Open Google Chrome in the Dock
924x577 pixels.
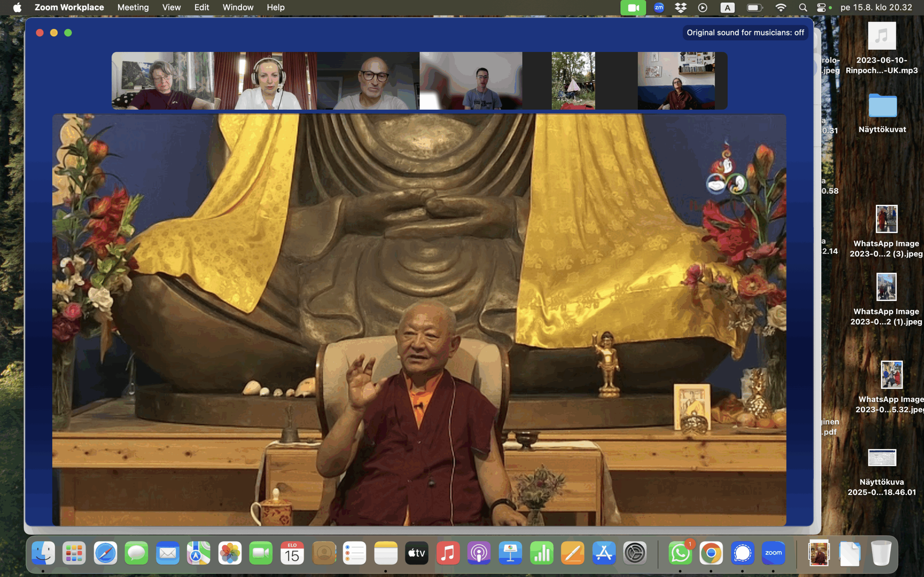(x=711, y=552)
